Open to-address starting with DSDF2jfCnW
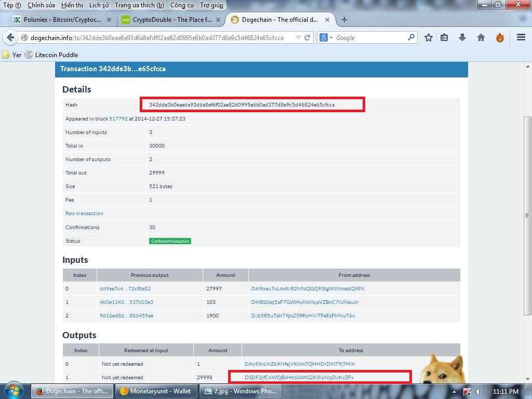The height and width of the screenshot is (399, 532). coord(299,377)
